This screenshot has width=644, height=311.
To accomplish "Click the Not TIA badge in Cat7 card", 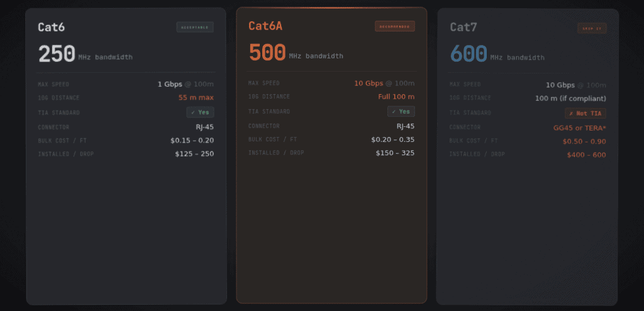I will pyautogui.click(x=586, y=113).
